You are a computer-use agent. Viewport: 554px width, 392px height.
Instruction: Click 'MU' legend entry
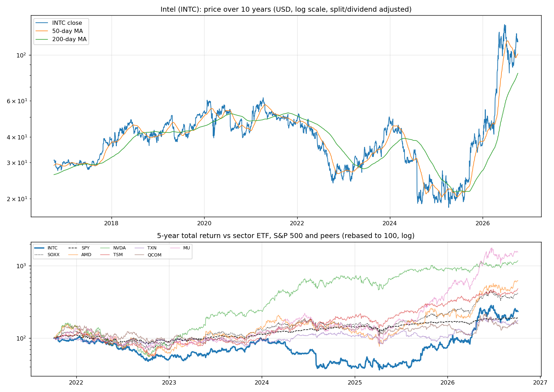click(x=180, y=248)
